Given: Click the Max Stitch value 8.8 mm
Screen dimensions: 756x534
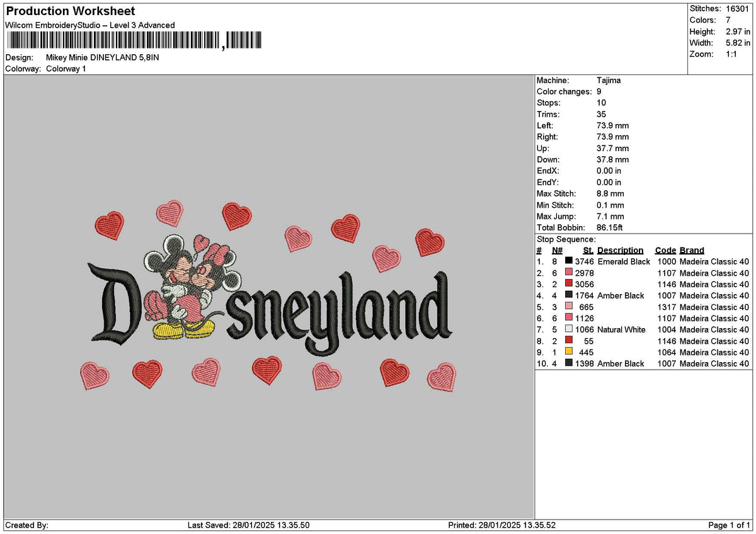Looking at the screenshot, I should 610,193.
